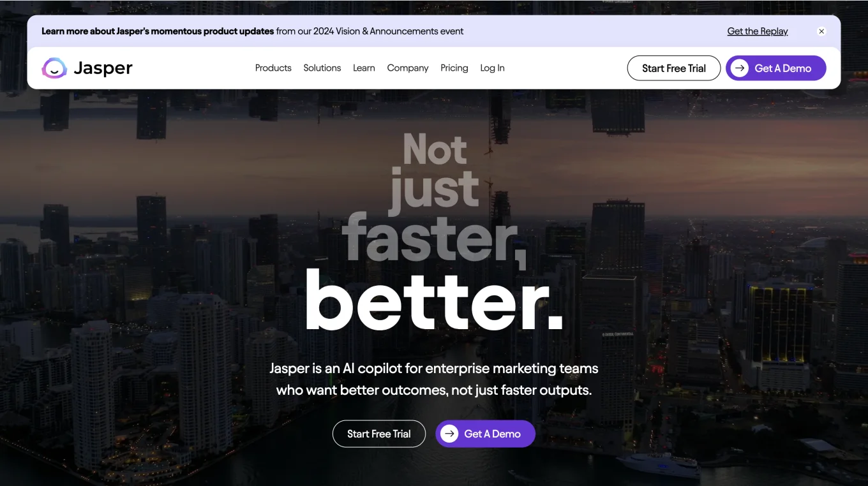Open the Get the Replay link
Viewport: 868px width, 486px height.
pyautogui.click(x=757, y=31)
